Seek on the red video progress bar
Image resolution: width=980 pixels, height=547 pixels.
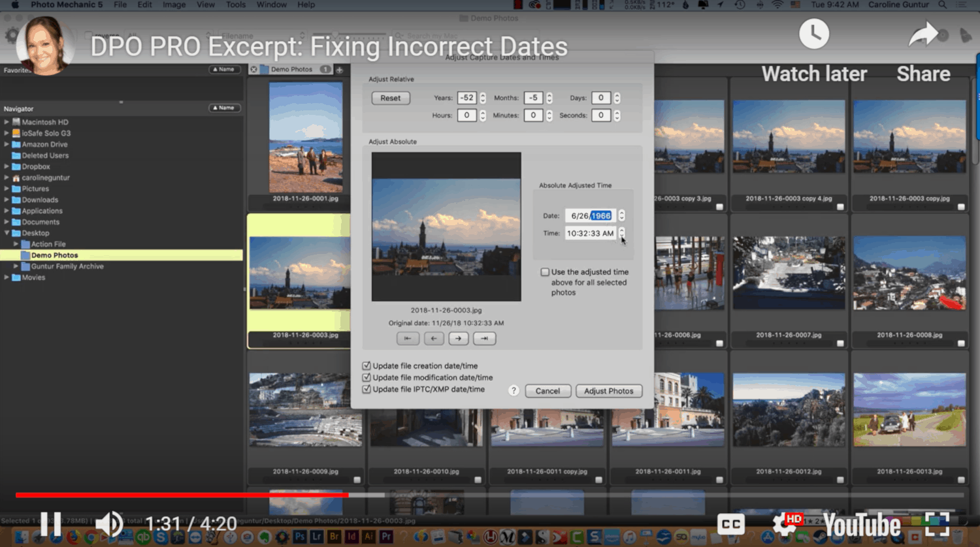(182, 495)
